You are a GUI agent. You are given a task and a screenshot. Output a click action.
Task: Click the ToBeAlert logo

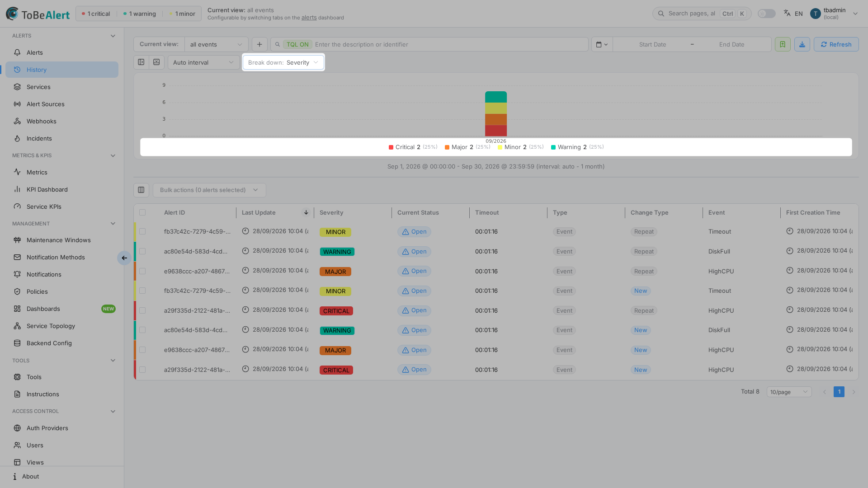[x=38, y=14]
